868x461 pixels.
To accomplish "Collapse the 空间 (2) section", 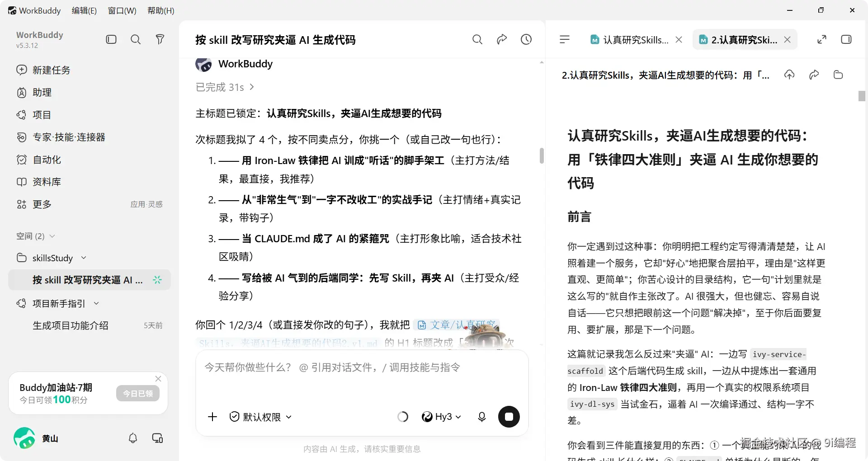I will pyautogui.click(x=52, y=236).
